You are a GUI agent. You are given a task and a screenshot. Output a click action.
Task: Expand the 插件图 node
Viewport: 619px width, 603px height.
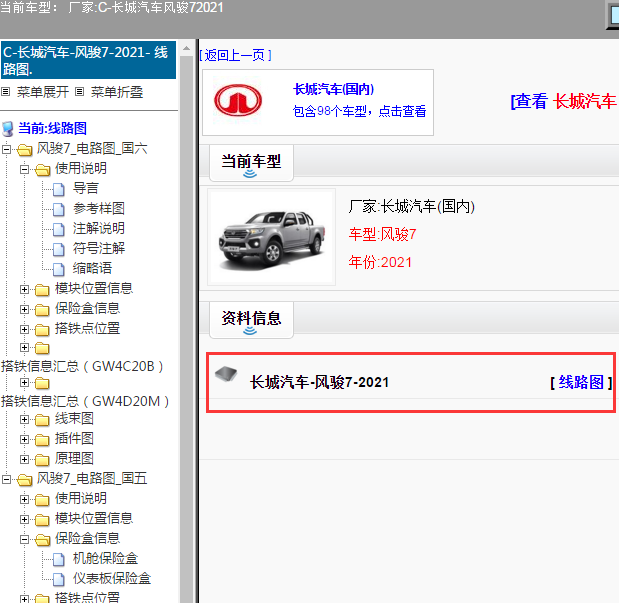(24, 439)
